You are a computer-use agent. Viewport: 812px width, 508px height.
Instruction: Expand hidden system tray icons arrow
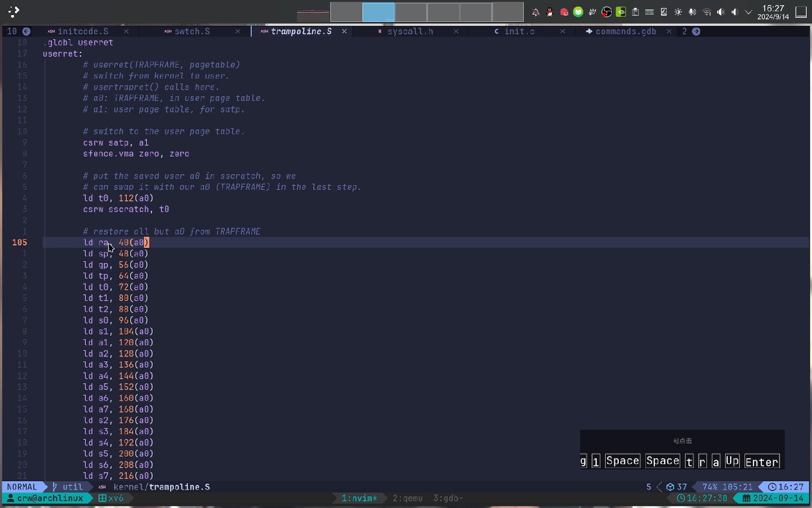[x=749, y=12]
